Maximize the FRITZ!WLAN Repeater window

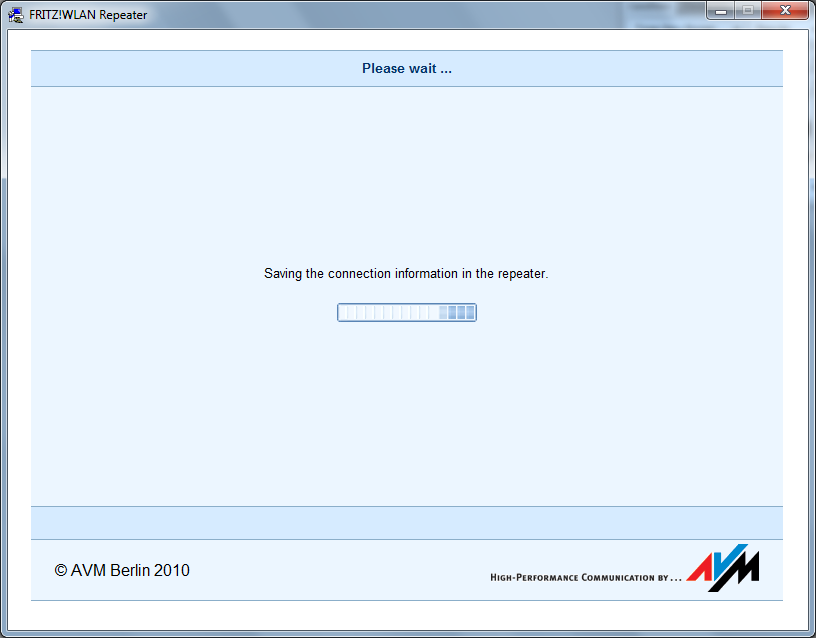749,11
